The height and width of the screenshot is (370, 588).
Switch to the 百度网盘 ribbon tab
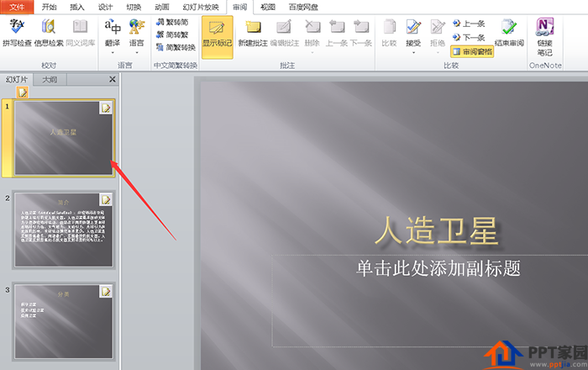(x=303, y=7)
